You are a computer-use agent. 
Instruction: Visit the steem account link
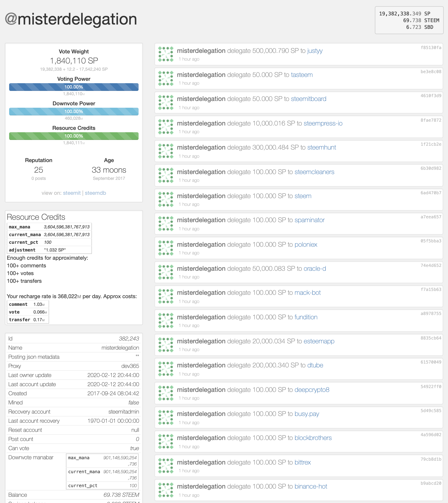303,196
